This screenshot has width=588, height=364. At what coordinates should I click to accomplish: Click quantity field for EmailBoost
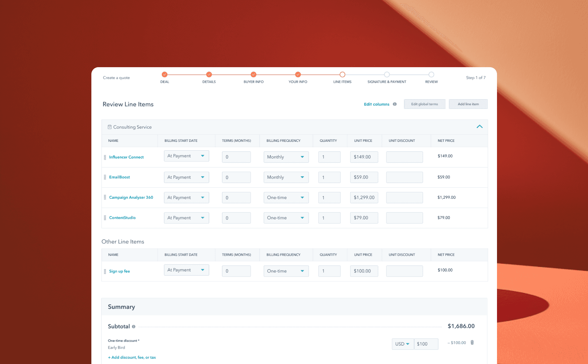click(330, 177)
